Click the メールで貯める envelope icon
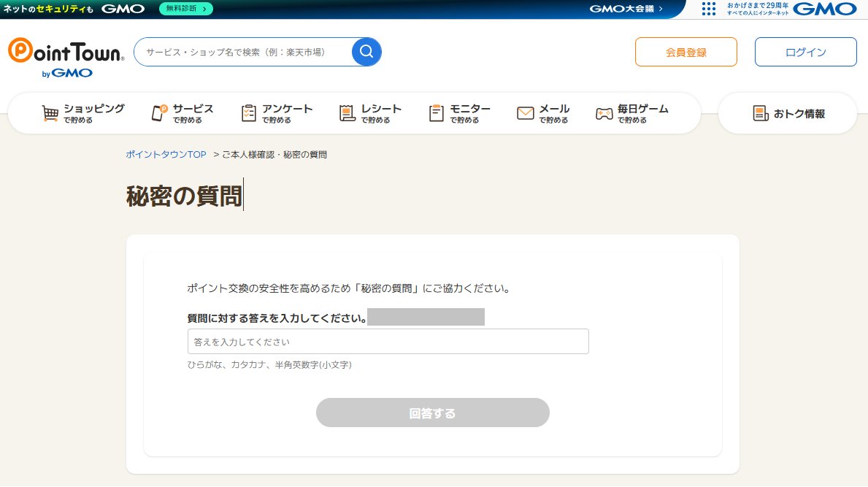This screenshot has width=868, height=487. pos(525,113)
